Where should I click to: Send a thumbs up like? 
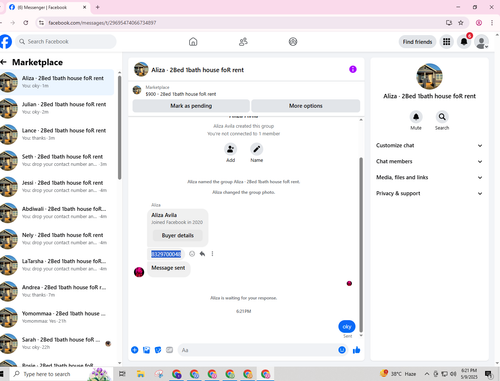click(x=356, y=350)
